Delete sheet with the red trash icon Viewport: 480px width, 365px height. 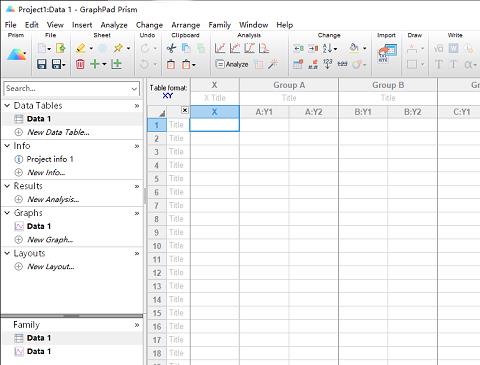click(x=80, y=64)
